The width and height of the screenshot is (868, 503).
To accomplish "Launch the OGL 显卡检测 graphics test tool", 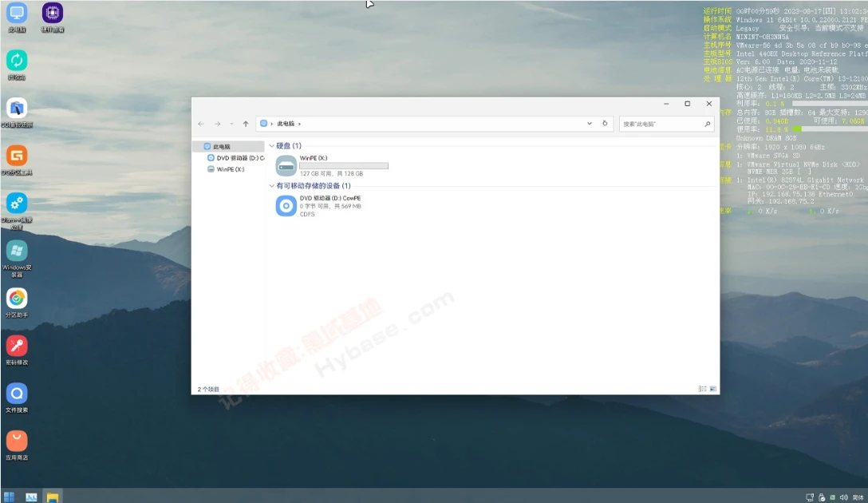I will pyautogui.click(x=18, y=109).
